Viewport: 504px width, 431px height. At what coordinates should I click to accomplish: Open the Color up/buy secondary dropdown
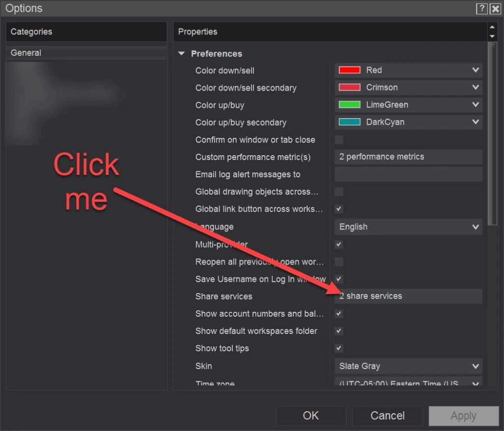point(408,122)
